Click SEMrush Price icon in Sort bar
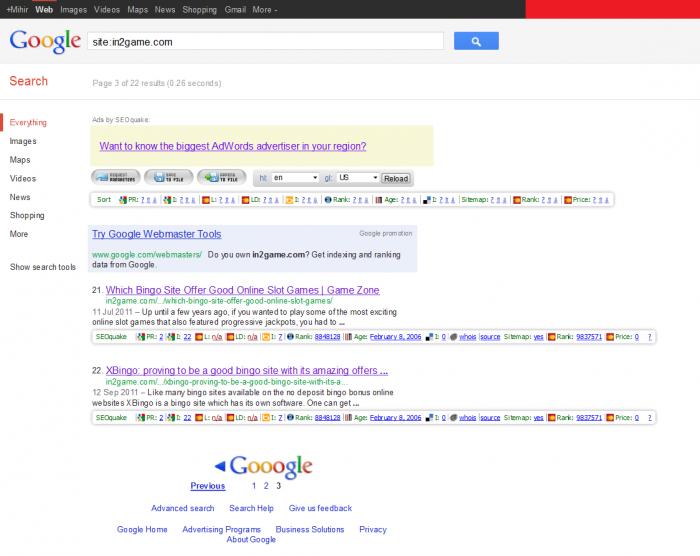The width and height of the screenshot is (700, 556). pos(567,200)
